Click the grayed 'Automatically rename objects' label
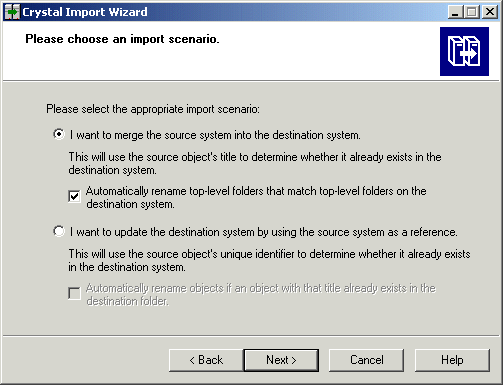This screenshot has height=385, width=503. tap(261, 294)
